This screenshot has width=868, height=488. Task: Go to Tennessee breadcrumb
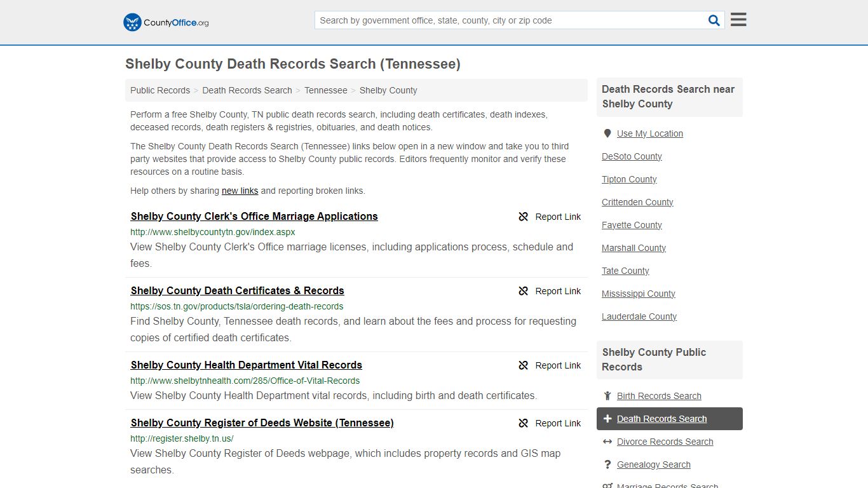click(326, 90)
